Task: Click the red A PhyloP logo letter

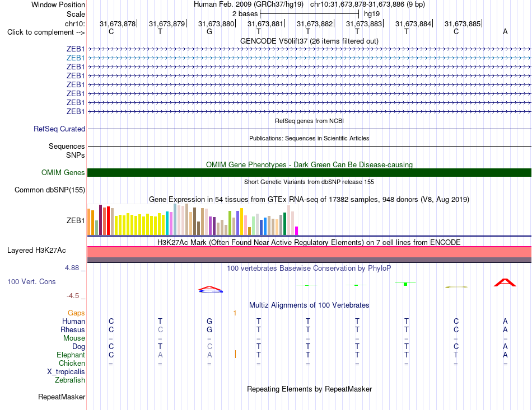Action: 505,282
